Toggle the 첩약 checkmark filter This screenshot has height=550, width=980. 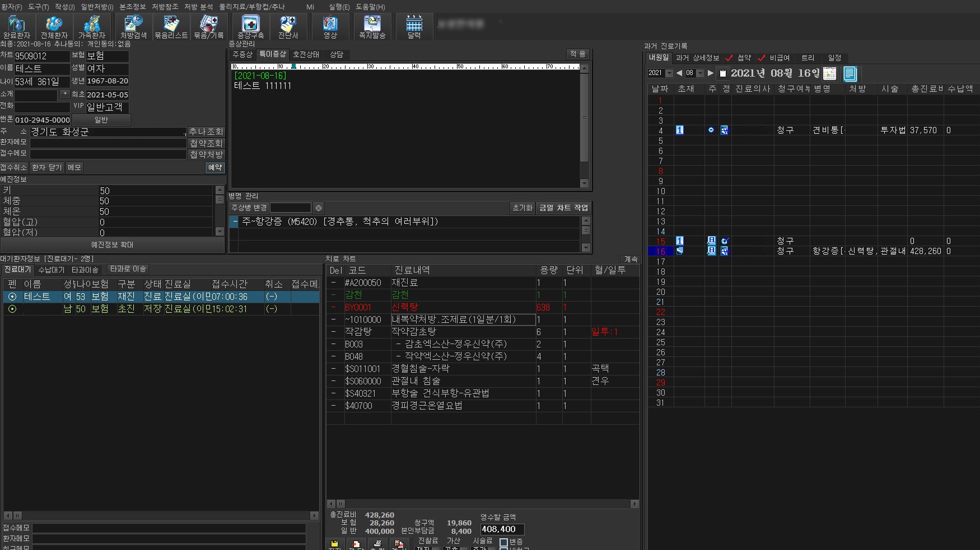(729, 58)
